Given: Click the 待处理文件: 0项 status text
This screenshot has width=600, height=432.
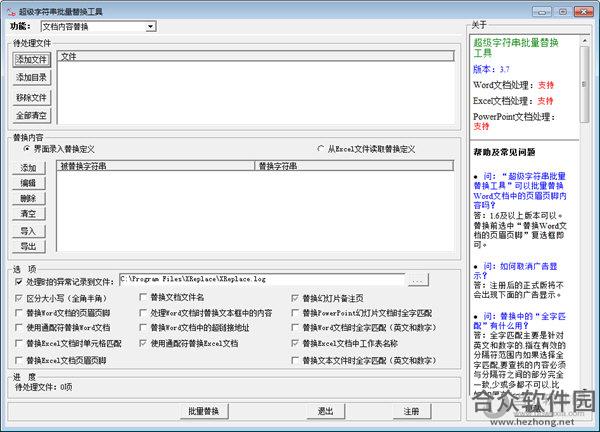Looking at the screenshot, I should coord(43,387).
